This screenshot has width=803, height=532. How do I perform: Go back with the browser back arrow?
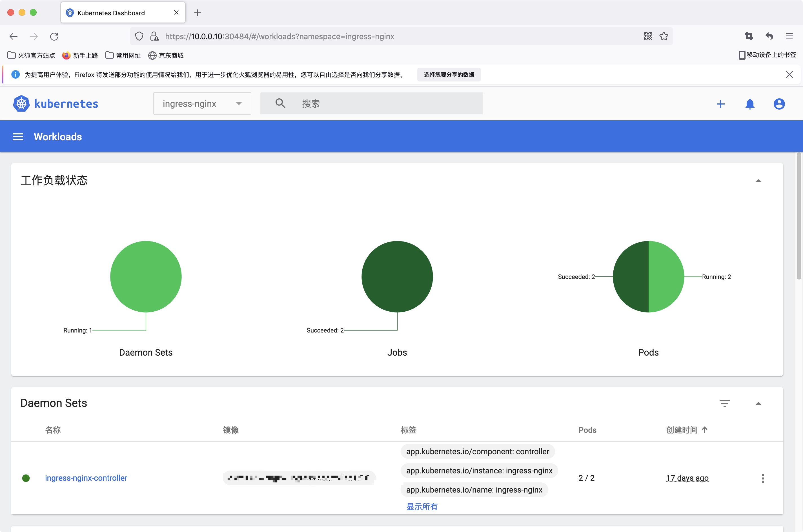pos(14,36)
